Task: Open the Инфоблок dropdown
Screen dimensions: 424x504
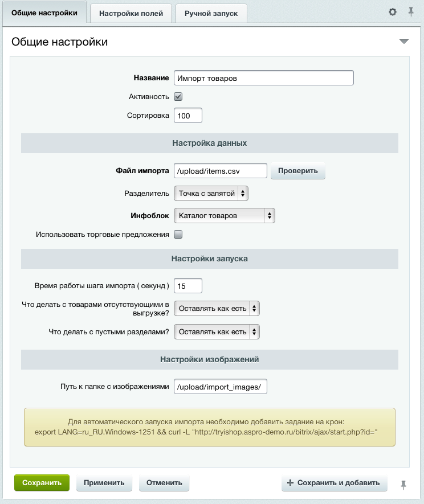Action: [x=225, y=215]
